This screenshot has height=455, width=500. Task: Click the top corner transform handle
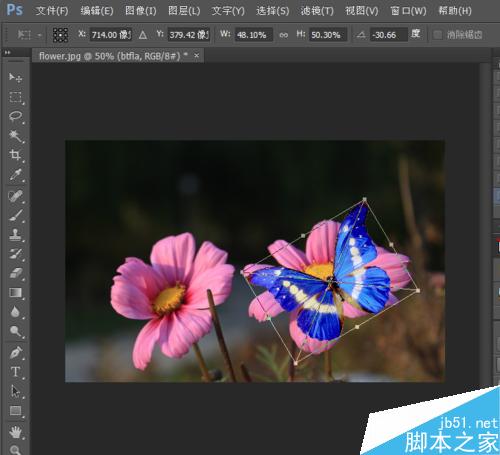[364, 200]
